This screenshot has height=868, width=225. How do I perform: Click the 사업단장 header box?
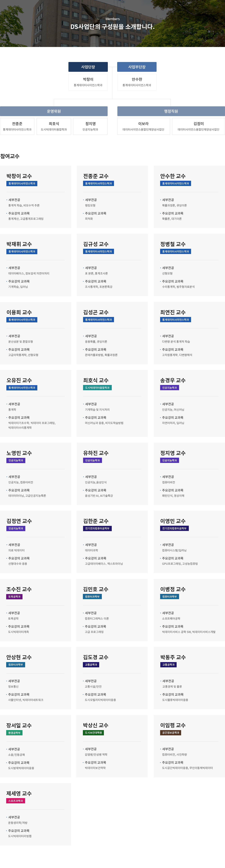coord(88,67)
